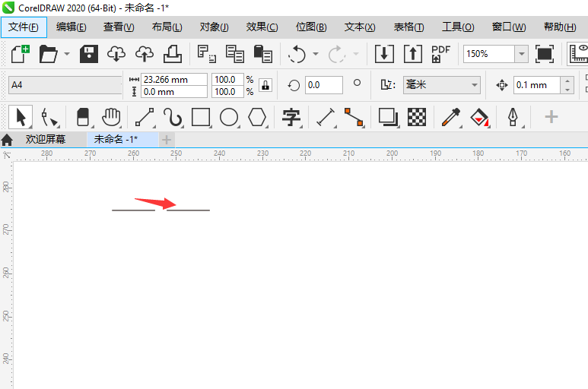Click the New document icon
588x389 pixels.
(x=21, y=54)
